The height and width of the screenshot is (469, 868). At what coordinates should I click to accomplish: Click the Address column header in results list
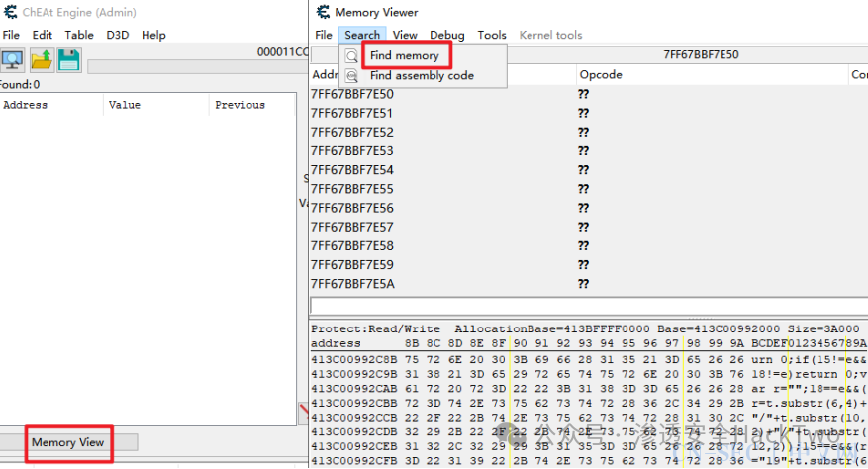point(50,105)
